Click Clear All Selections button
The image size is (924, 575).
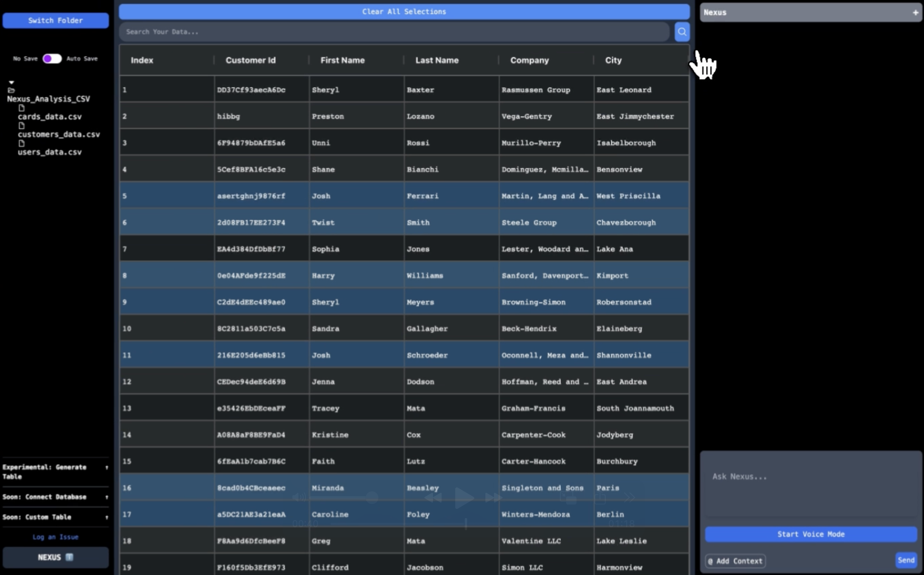point(404,11)
